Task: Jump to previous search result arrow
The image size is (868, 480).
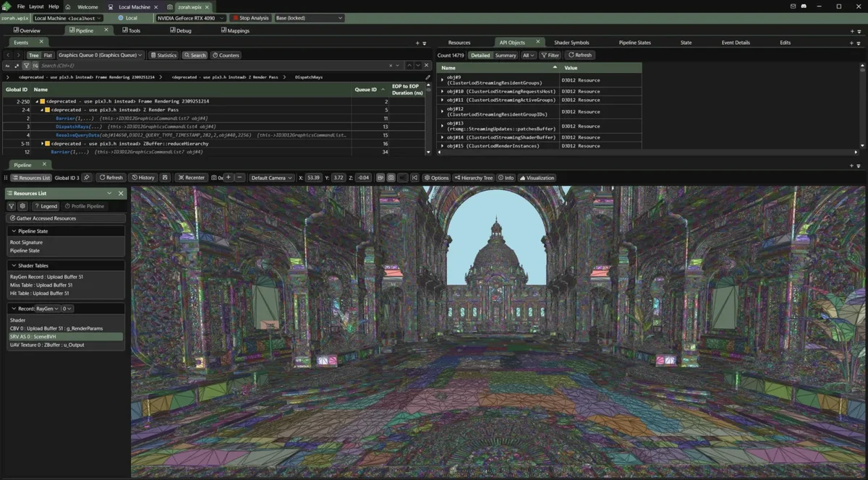Action: (409, 66)
